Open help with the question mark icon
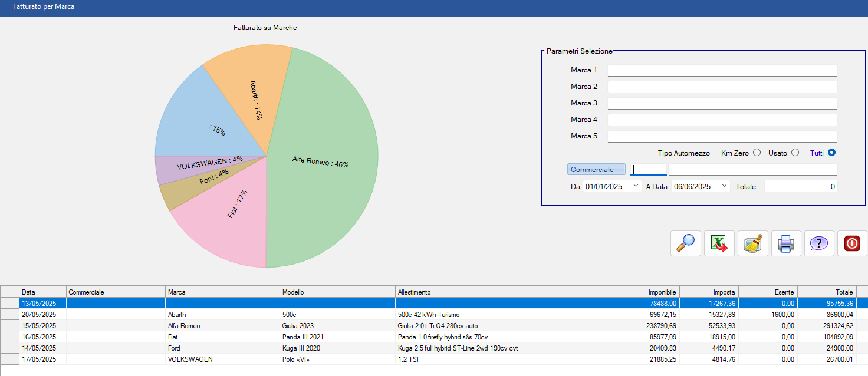 coord(819,243)
